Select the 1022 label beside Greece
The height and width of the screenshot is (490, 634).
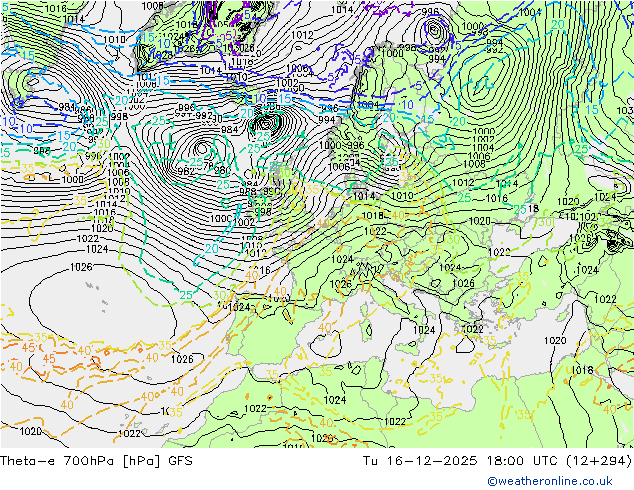click(x=472, y=329)
